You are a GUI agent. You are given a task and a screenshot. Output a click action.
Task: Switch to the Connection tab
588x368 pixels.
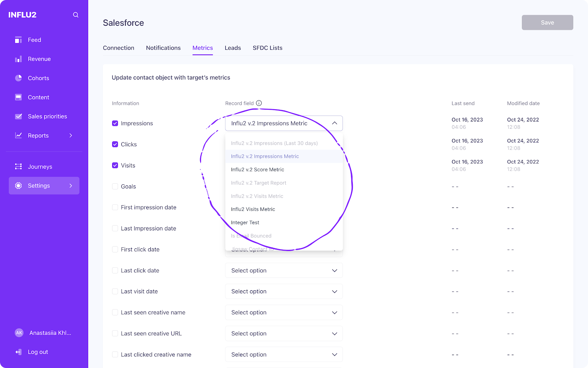tap(118, 48)
